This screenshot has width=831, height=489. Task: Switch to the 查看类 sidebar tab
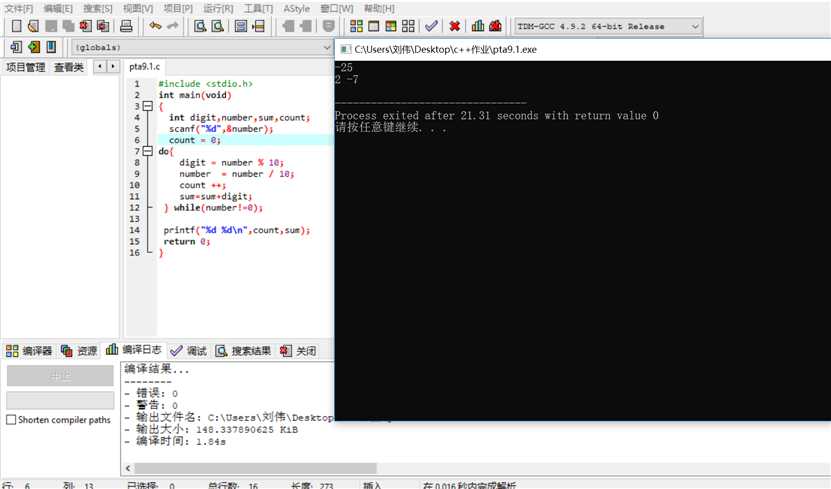point(69,67)
